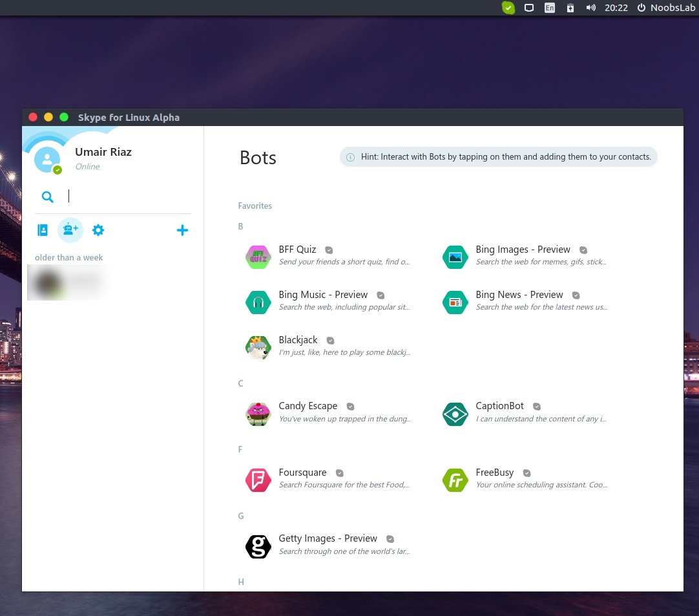Select the Candy Escape bot name
699x616 pixels.
(x=308, y=406)
